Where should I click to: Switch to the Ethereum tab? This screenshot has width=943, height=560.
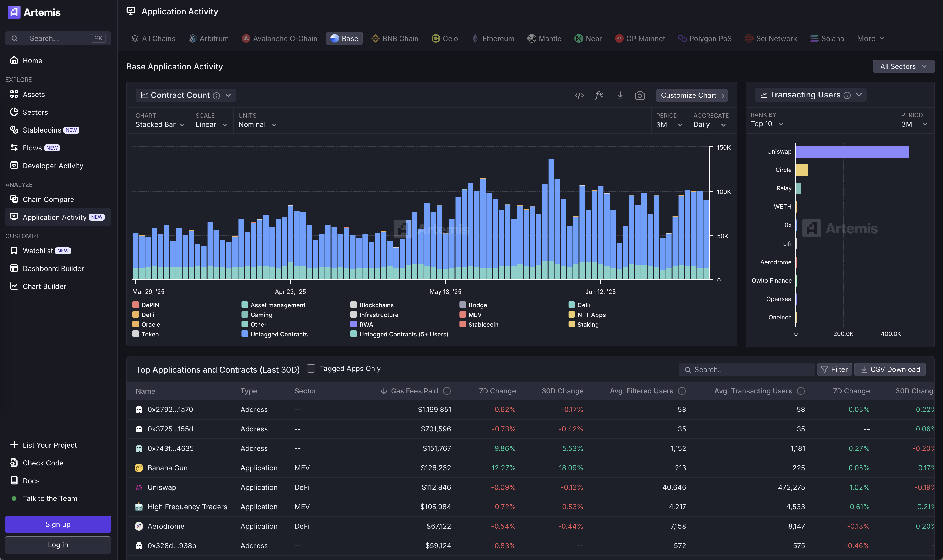click(493, 39)
